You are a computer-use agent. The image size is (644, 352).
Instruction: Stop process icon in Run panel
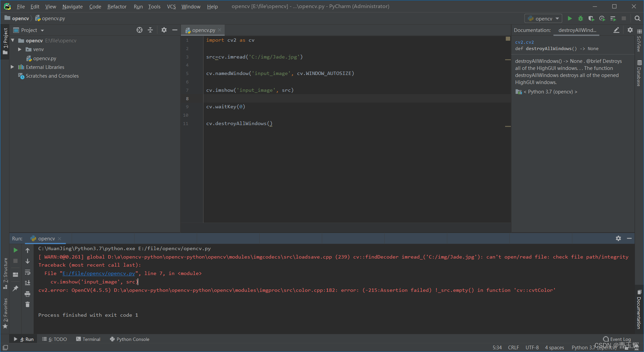pos(15,261)
